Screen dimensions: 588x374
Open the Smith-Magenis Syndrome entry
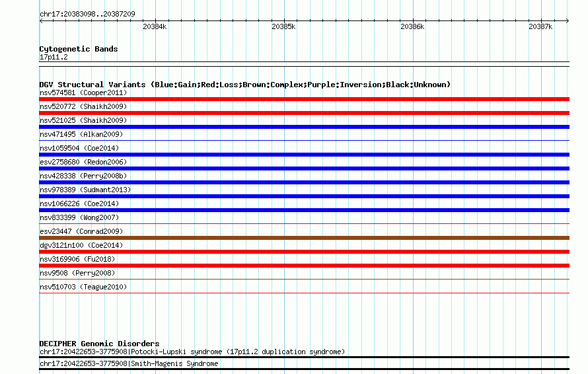coord(129,364)
